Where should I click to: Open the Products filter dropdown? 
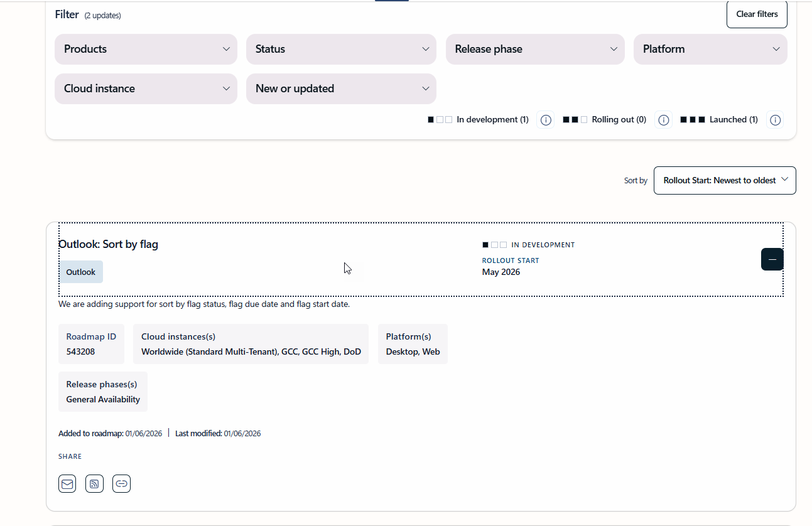click(x=146, y=49)
